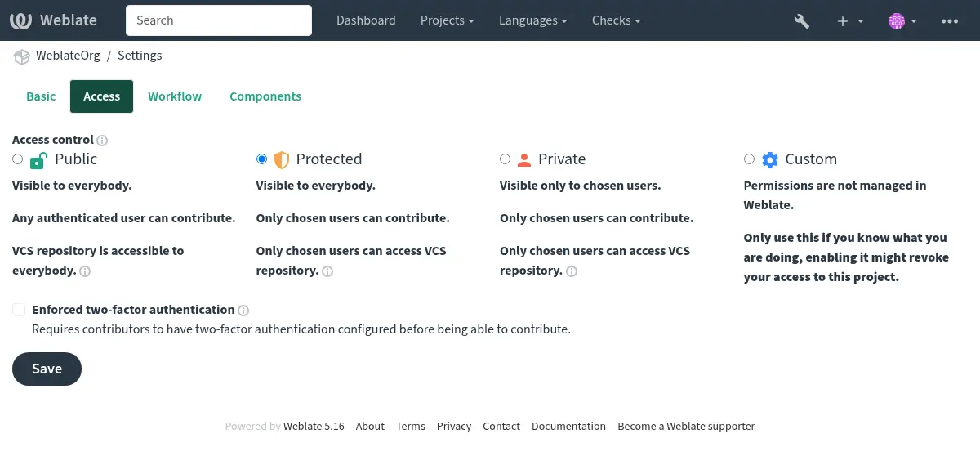Viewport: 980px width, 474px height.
Task: Click the green unlocked padlock Public icon
Action: click(x=38, y=159)
